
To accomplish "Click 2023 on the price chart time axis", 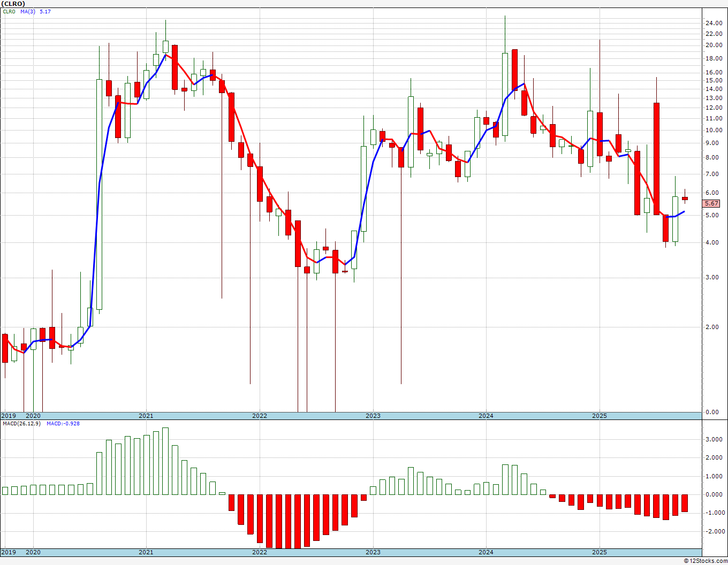I will [x=373, y=416].
